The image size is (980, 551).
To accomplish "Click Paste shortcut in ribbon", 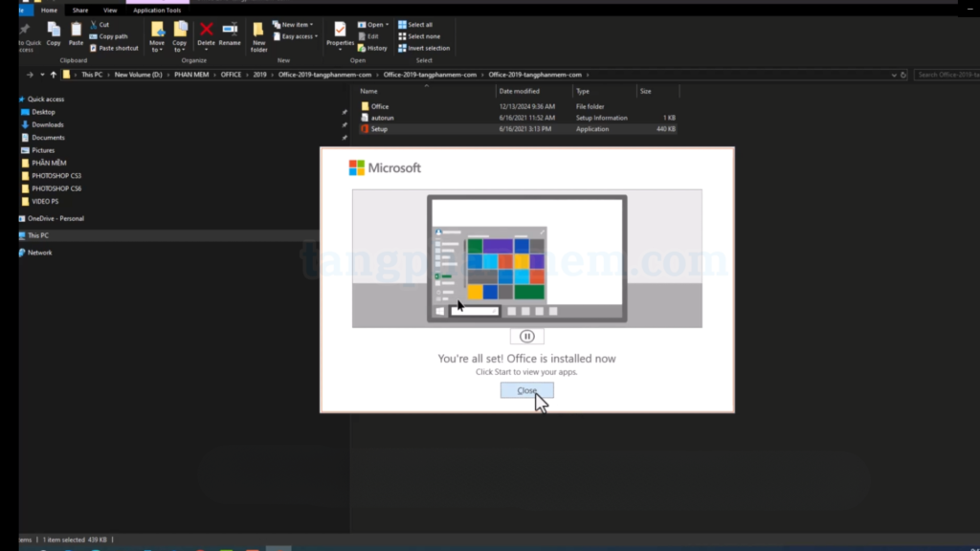I will (114, 48).
